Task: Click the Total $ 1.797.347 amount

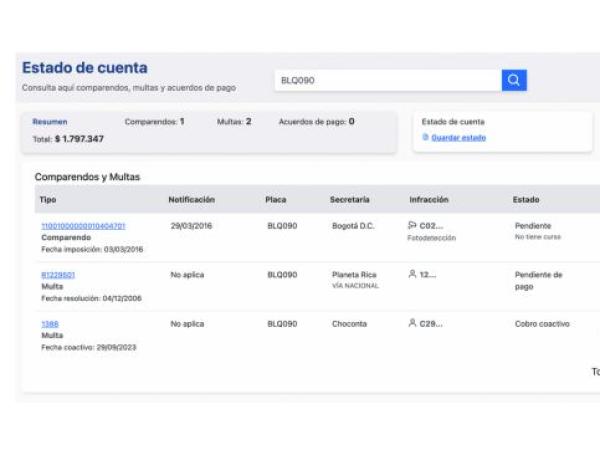Action: point(68,139)
